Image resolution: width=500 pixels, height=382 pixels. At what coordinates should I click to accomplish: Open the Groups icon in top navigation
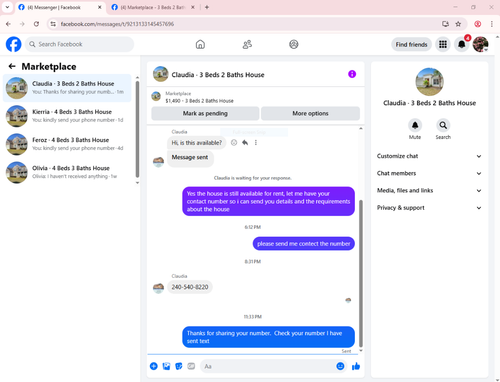coord(294,44)
